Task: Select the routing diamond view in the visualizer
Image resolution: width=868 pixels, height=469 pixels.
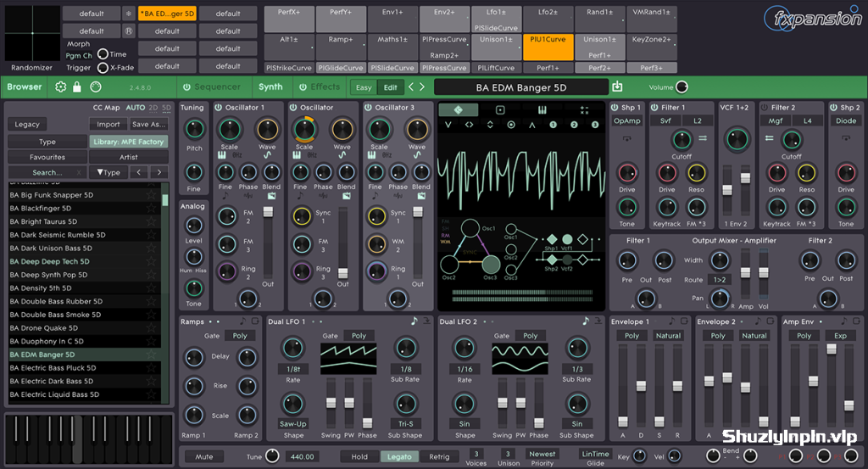Action: [x=459, y=109]
